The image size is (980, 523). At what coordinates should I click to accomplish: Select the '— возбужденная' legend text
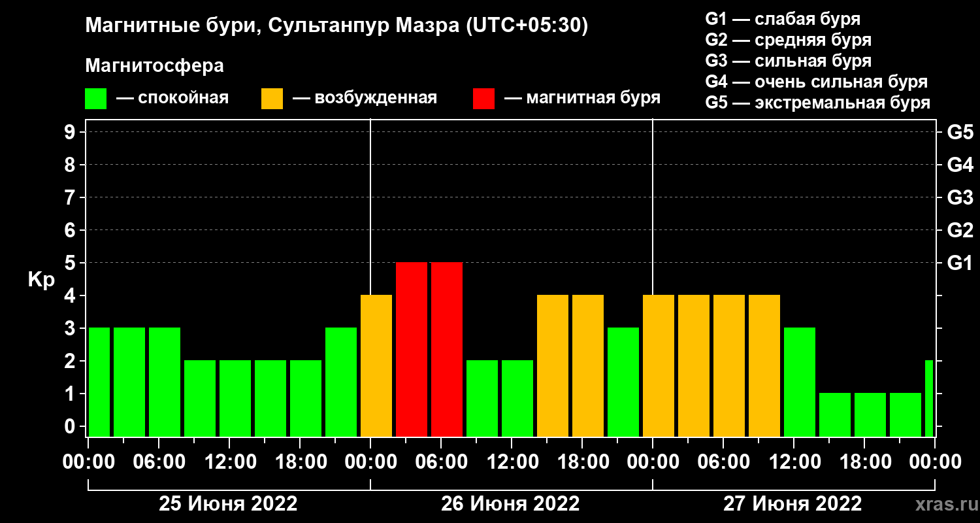pos(365,98)
